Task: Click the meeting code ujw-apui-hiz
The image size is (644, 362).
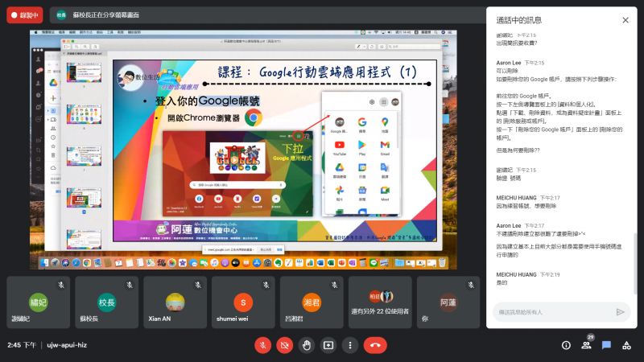Action: [67, 345]
